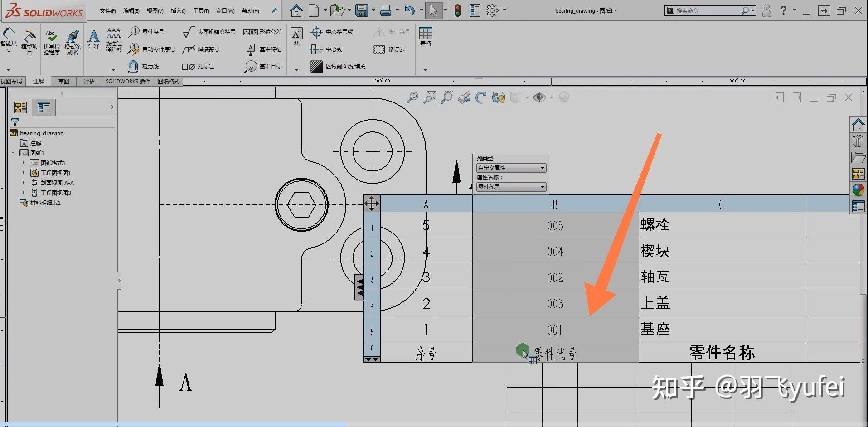
Task: Click the Model Items (模型项目) tool
Action: (29, 42)
